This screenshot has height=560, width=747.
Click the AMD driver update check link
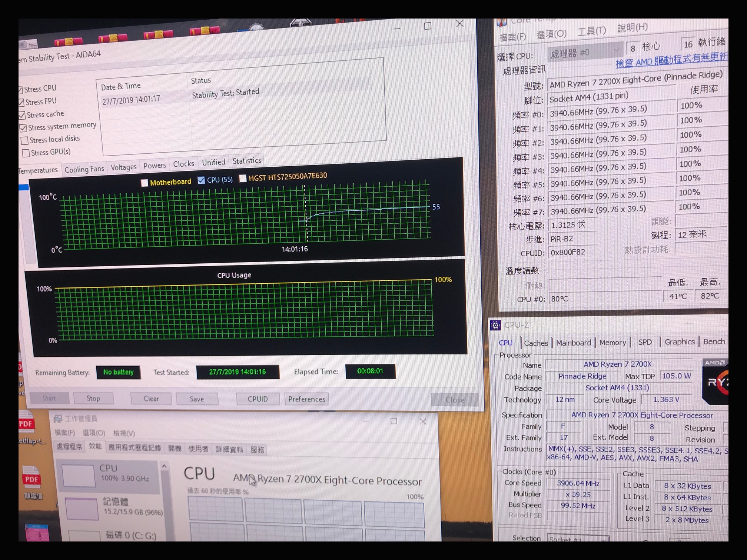[x=671, y=59]
